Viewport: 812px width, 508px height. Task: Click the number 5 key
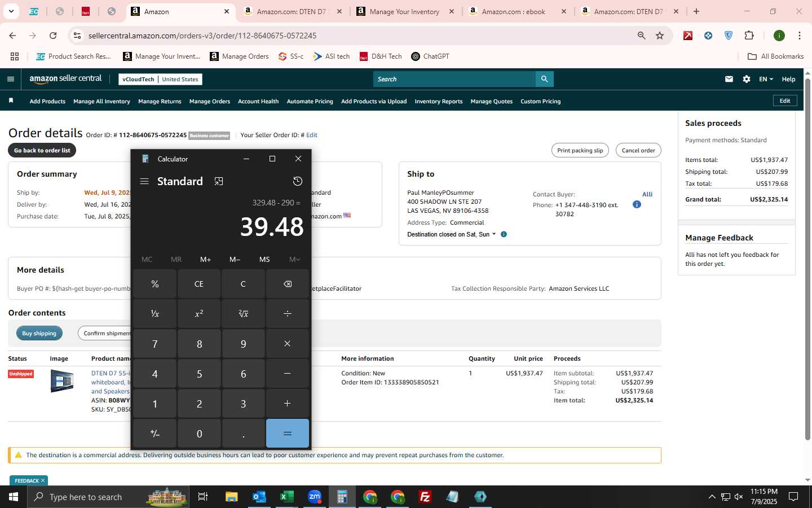pyautogui.click(x=199, y=374)
